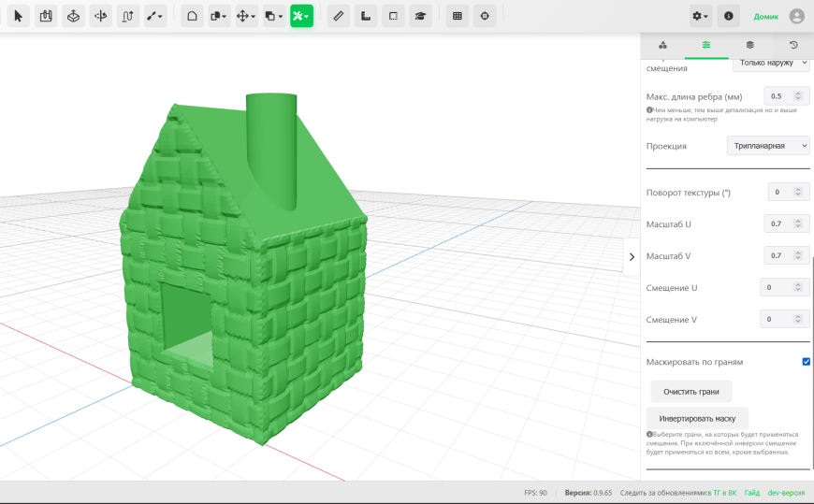
Task: Open the Проекция Трипланарная dropdown
Action: click(x=768, y=146)
